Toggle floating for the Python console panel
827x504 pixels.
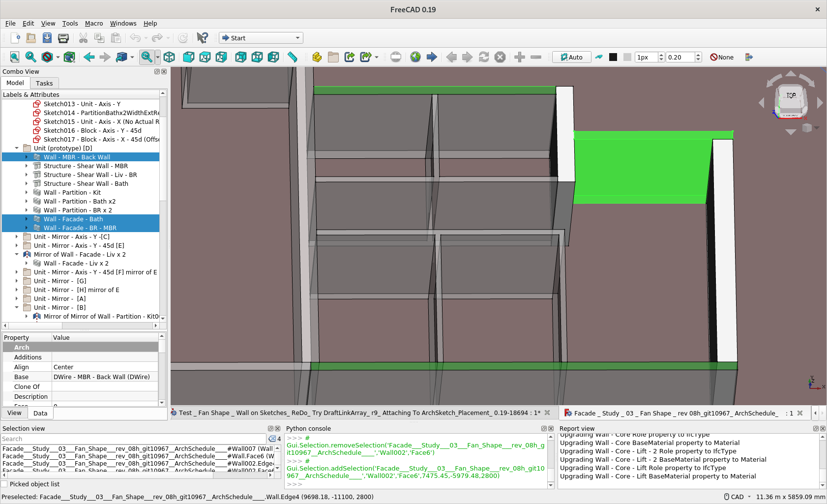coord(544,428)
